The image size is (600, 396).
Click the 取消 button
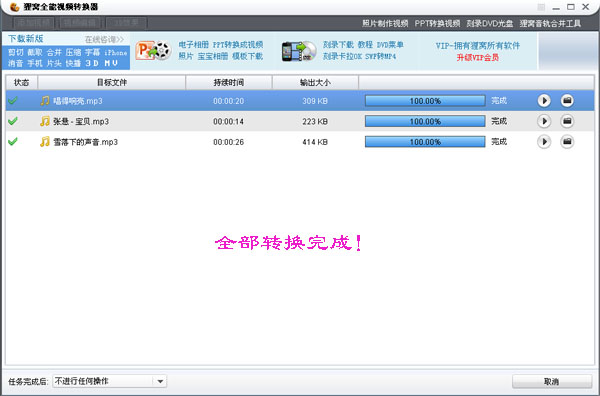(551, 381)
